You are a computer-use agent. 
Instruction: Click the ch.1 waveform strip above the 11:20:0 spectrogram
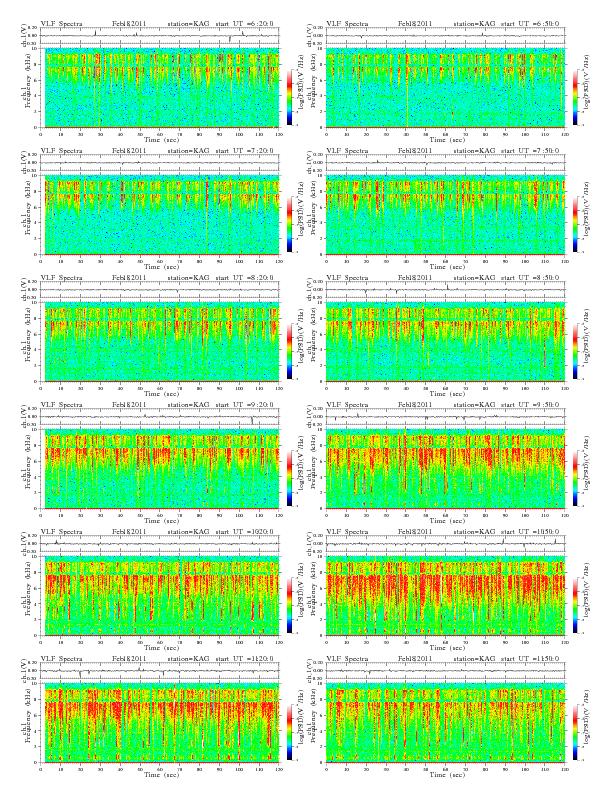(160, 671)
